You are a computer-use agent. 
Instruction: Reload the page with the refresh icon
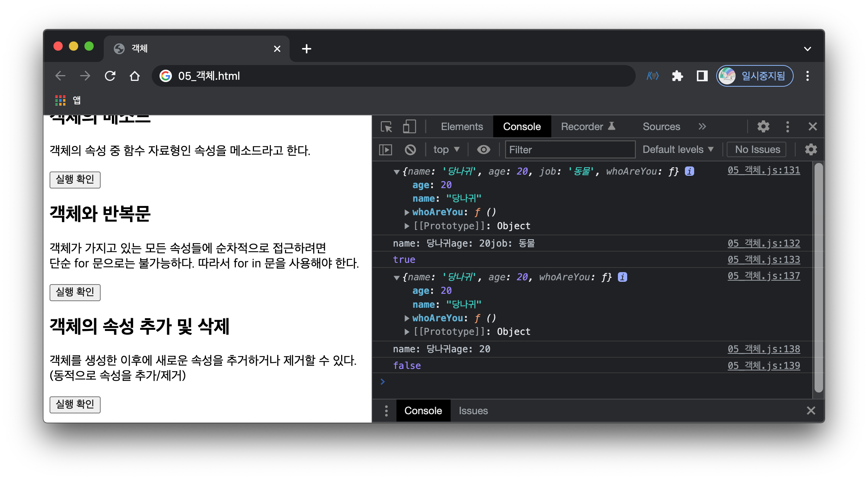[x=110, y=76]
